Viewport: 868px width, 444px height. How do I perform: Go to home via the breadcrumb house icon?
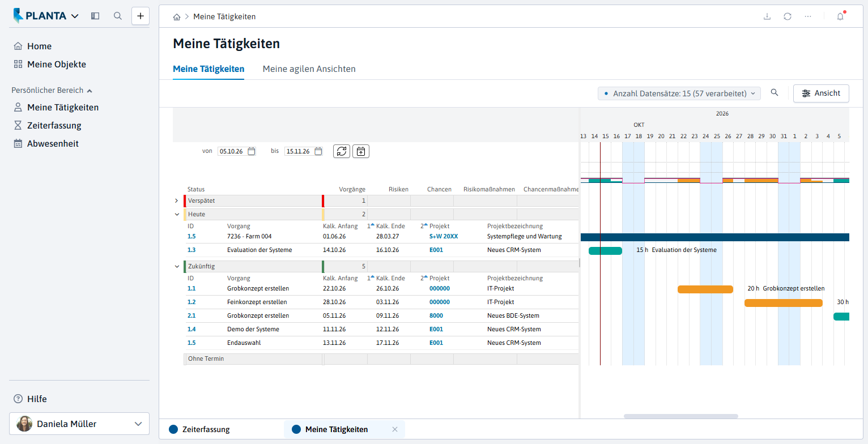[177, 17]
